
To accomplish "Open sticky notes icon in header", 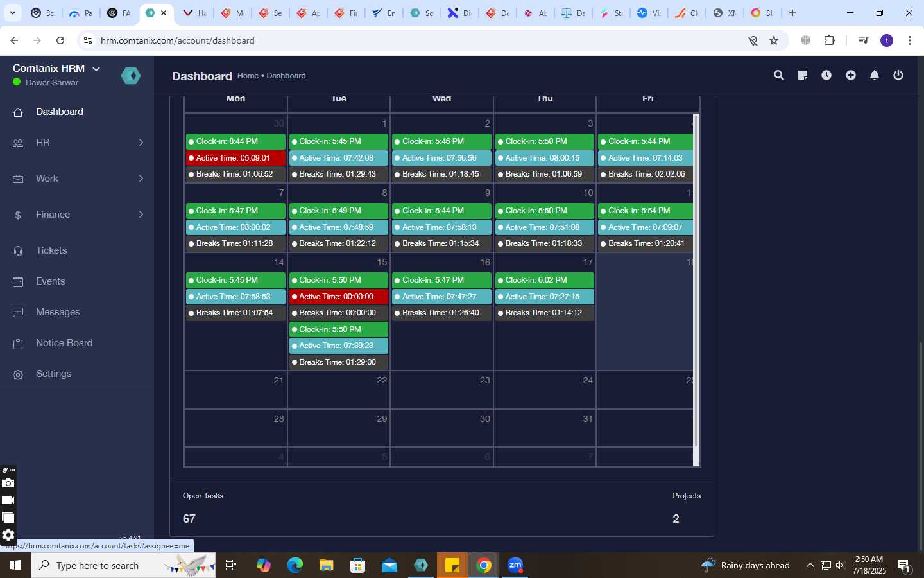I will pos(803,76).
